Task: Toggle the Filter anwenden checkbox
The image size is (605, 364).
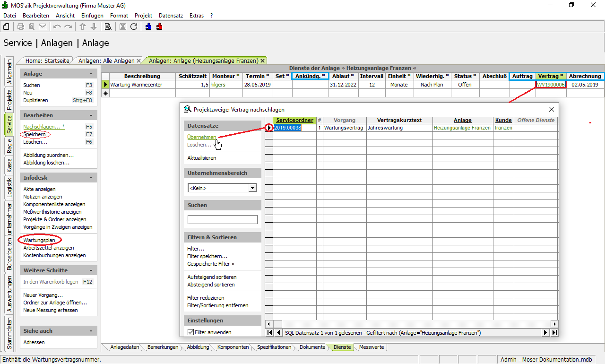Action: tap(191, 333)
